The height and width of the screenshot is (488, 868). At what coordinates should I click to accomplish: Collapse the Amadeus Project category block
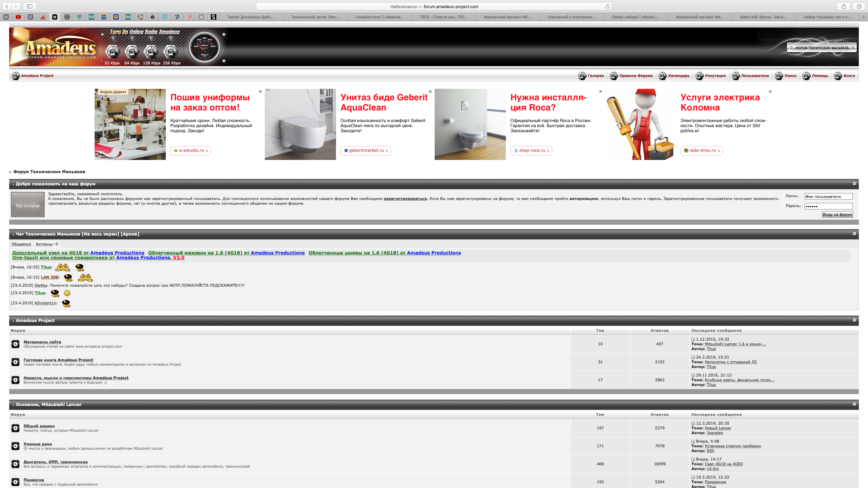coord(854,320)
